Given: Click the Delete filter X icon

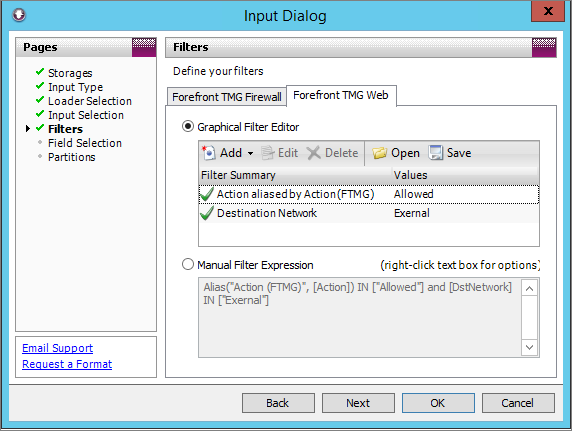Looking at the screenshot, I should point(314,153).
